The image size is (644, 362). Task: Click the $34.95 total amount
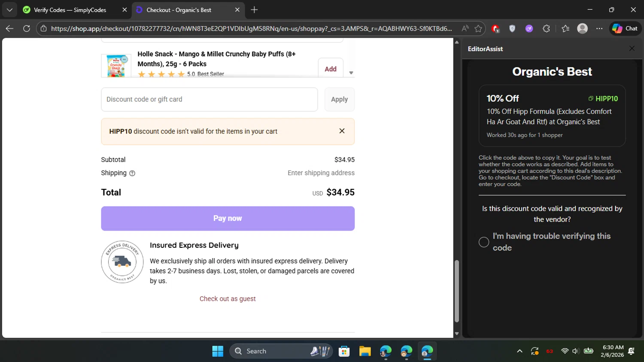pyautogui.click(x=340, y=192)
